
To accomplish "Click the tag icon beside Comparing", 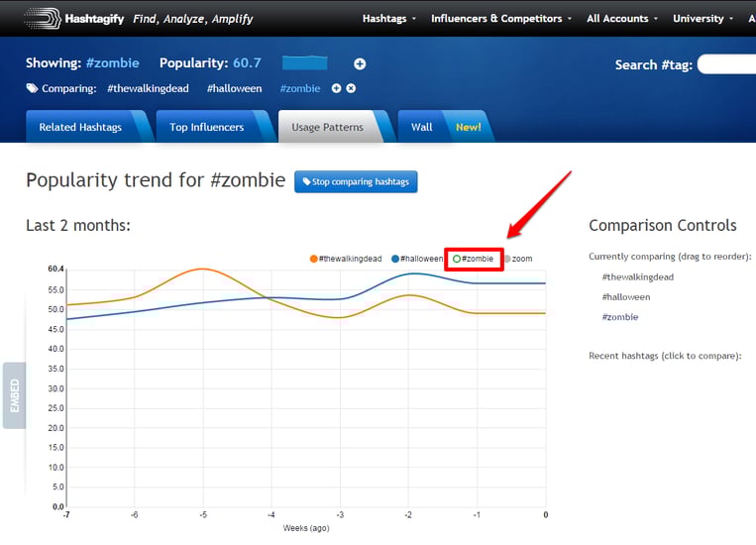I will [x=32, y=88].
